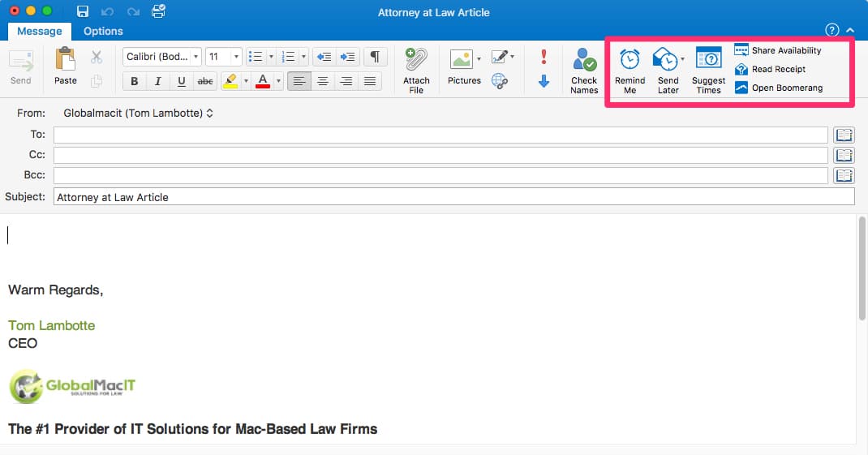Click the bulleted list icon
Image resolution: width=868 pixels, height=455 pixels.
click(256, 57)
